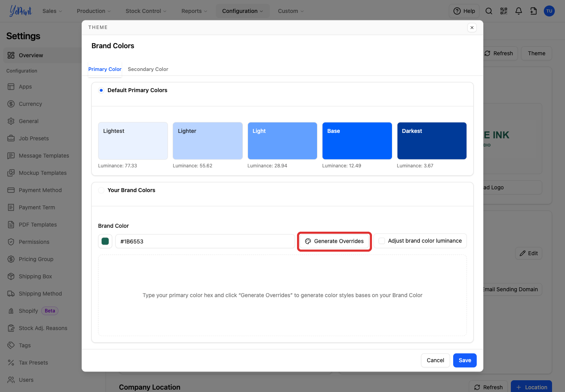This screenshot has width=565, height=392.
Task: Open the QR code scanner icon
Action: click(504, 11)
